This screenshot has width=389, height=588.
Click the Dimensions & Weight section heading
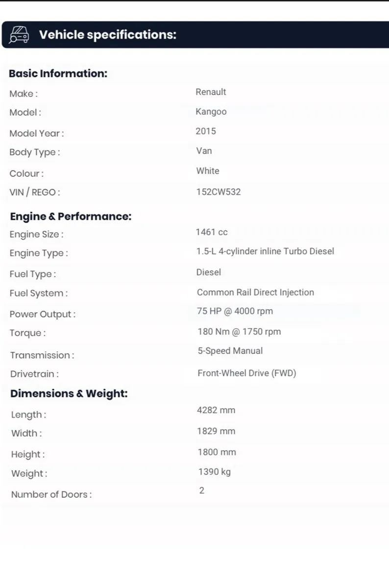point(69,393)
